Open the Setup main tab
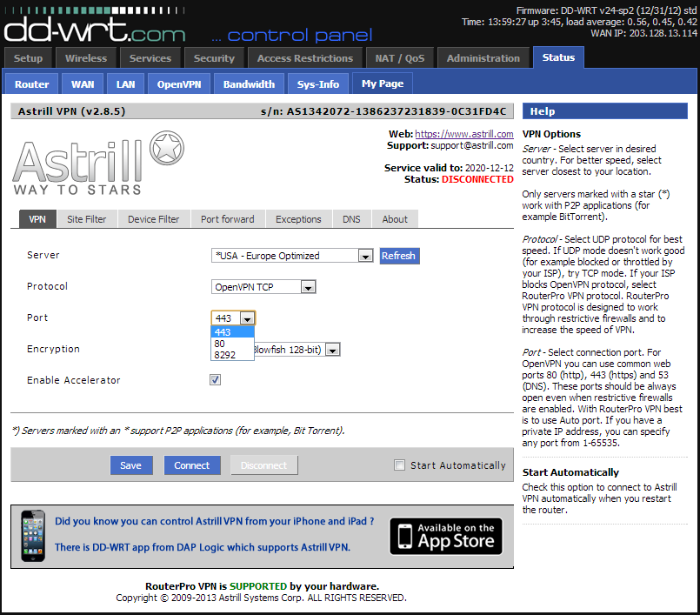700x615 pixels. point(28,58)
